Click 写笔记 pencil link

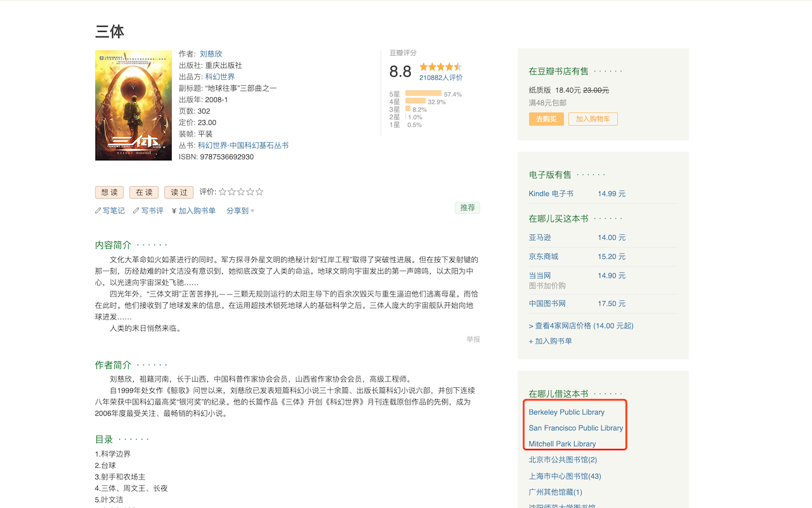(x=110, y=211)
